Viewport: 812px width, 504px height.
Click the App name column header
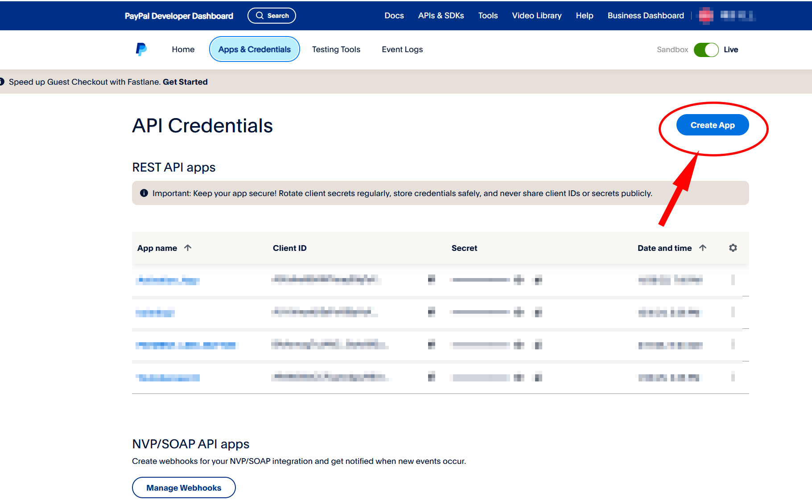(x=157, y=248)
